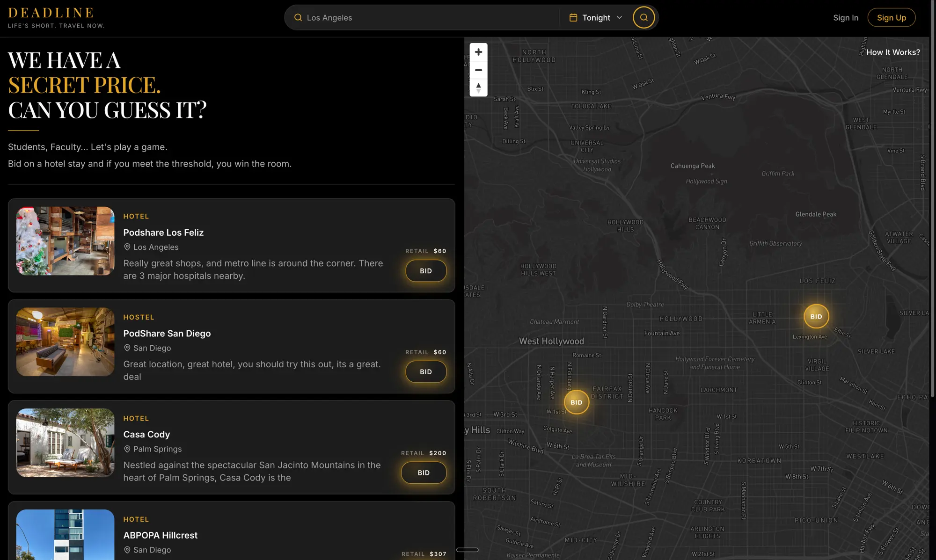Screen dimensions: 936x560
Task: Click the Chateau Marmont map label
Action: point(554,322)
